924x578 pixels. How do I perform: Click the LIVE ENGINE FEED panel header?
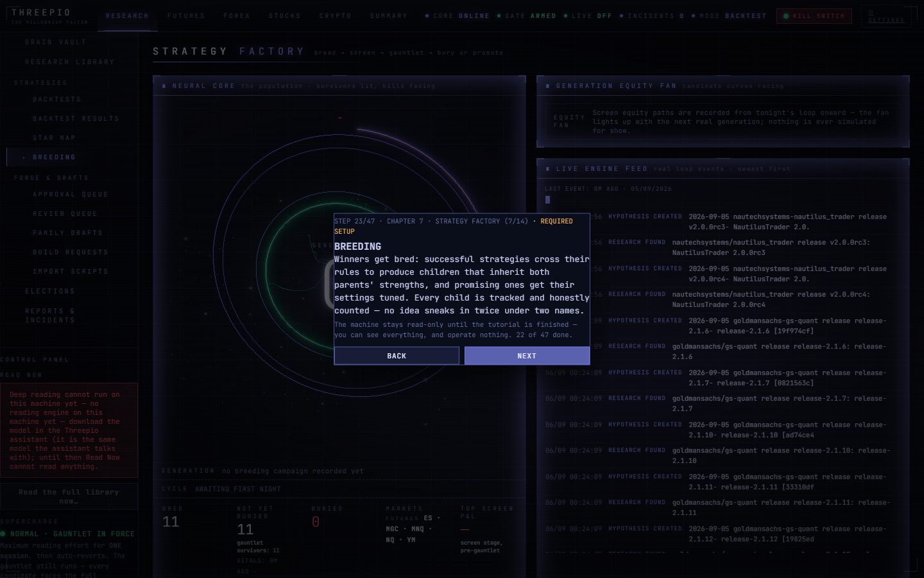coord(723,169)
